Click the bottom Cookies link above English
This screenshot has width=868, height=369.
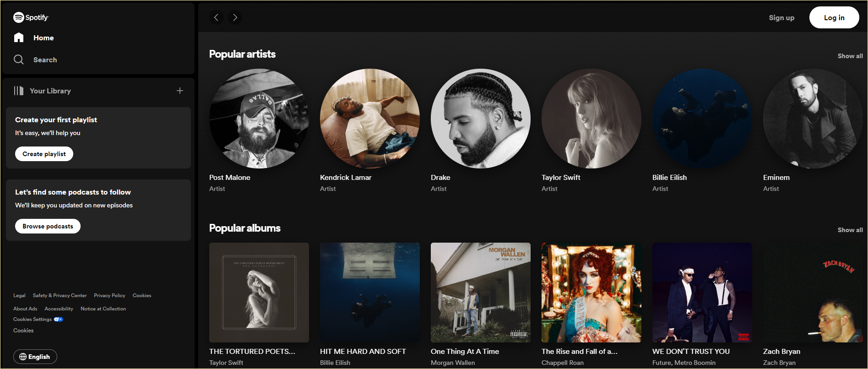(23, 331)
